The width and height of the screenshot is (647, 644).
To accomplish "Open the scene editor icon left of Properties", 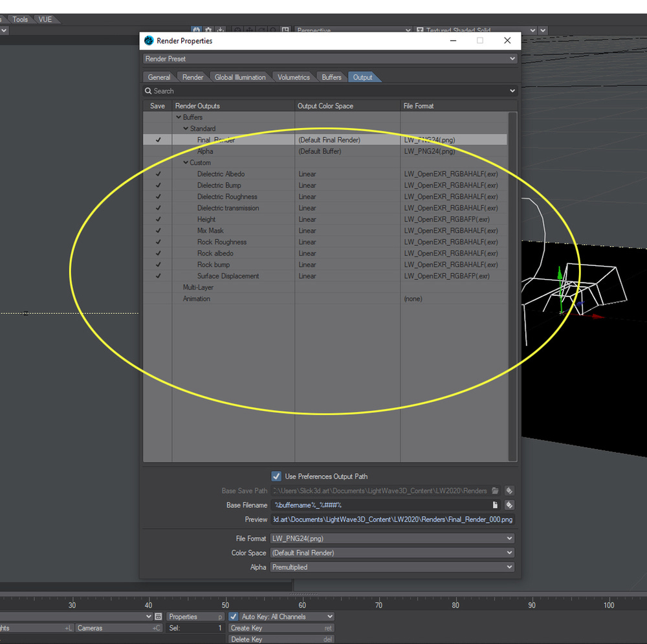I will (159, 616).
